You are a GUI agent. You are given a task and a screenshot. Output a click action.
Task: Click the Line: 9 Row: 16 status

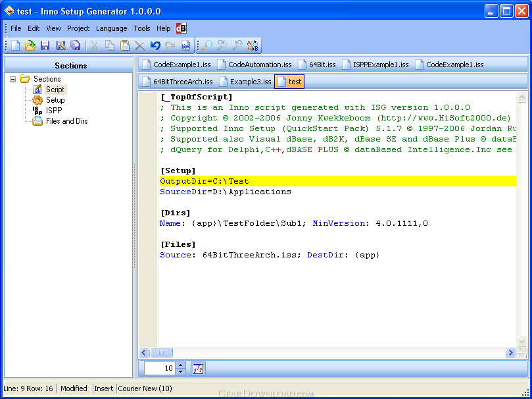click(x=28, y=388)
